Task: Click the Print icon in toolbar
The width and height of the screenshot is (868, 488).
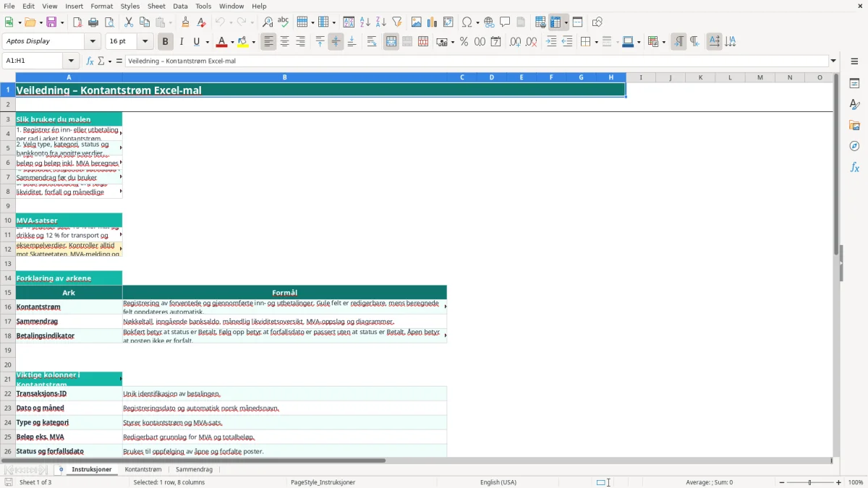Action: pyautogui.click(x=93, y=22)
